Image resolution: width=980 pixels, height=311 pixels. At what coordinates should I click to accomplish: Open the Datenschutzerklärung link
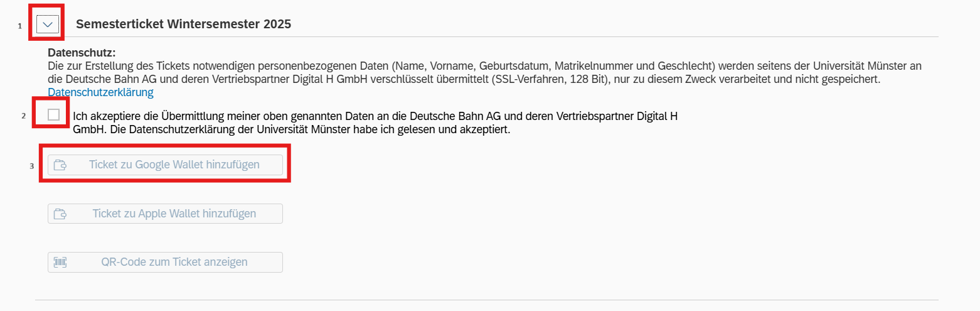[100, 92]
